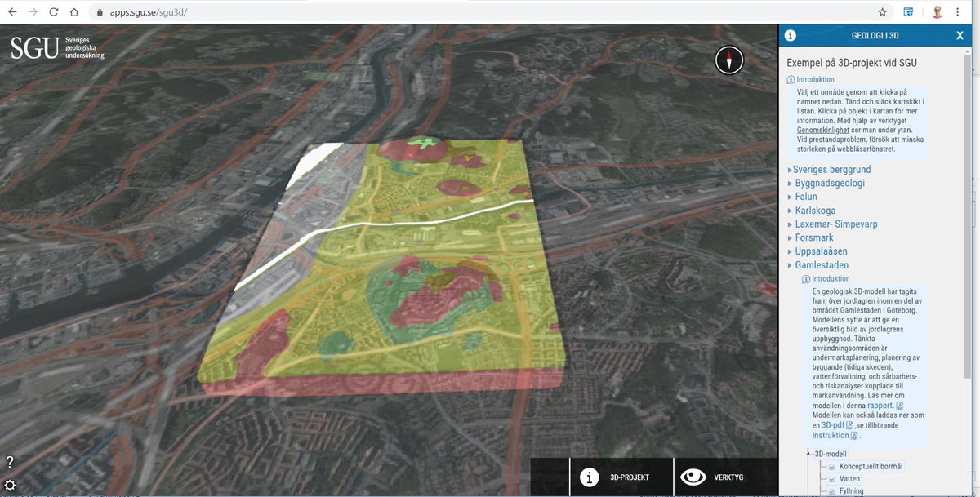Image resolution: width=980 pixels, height=497 pixels.
Task: Bookmark this page with the star icon
Action: tap(882, 12)
